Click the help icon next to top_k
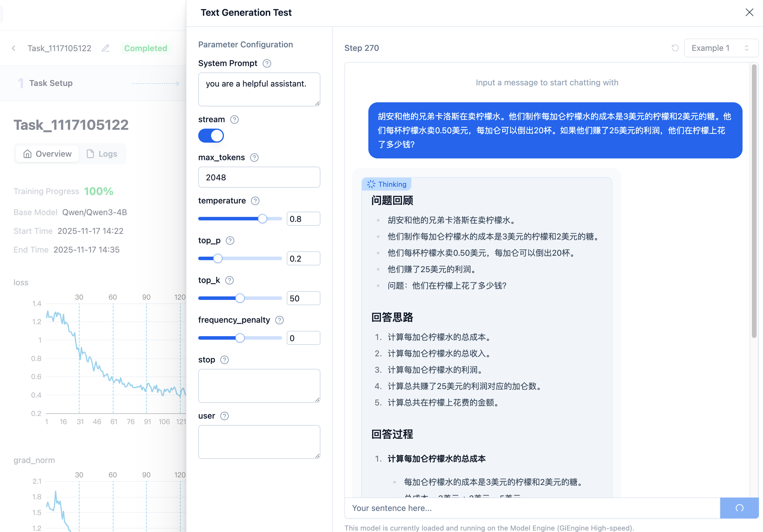Viewport: 763px width, 532px height. pos(229,280)
